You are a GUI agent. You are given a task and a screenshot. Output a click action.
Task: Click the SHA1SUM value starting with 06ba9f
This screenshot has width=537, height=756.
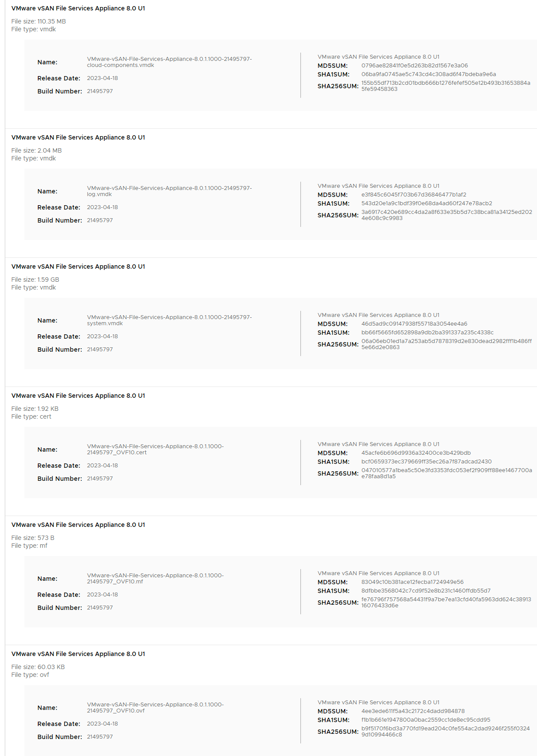[x=428, y=74]
